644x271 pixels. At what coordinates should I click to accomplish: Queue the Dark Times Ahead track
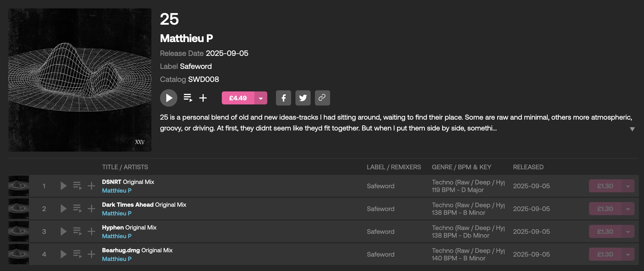(77, 209)
